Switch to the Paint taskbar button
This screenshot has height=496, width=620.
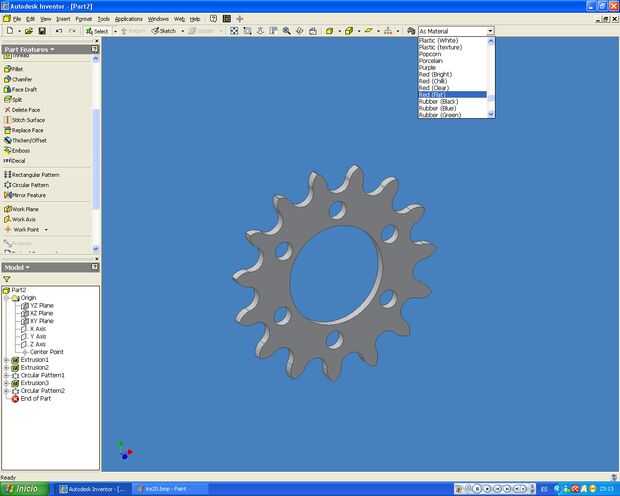click(x=170, y=489)
